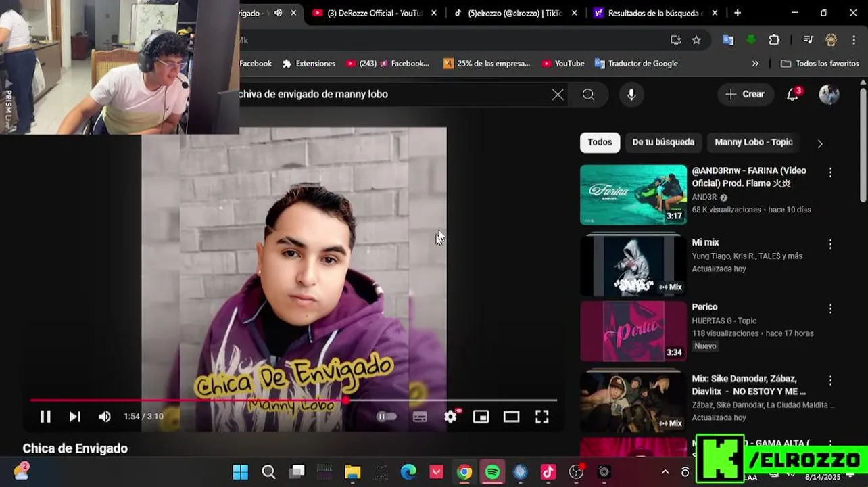The width and height of the screenshot is (868, 487).
Task: Open options for Sike Damodar mix
Action: pos(831,381)
